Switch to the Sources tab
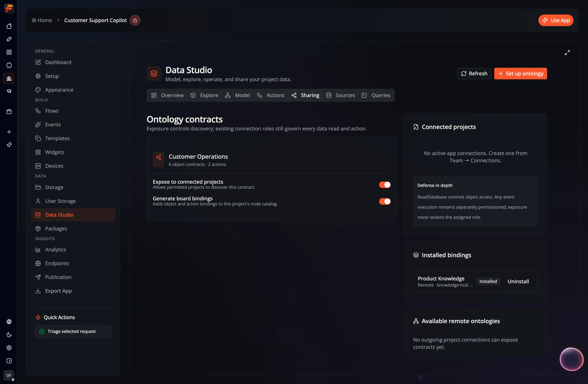 (x=340, y=95)
